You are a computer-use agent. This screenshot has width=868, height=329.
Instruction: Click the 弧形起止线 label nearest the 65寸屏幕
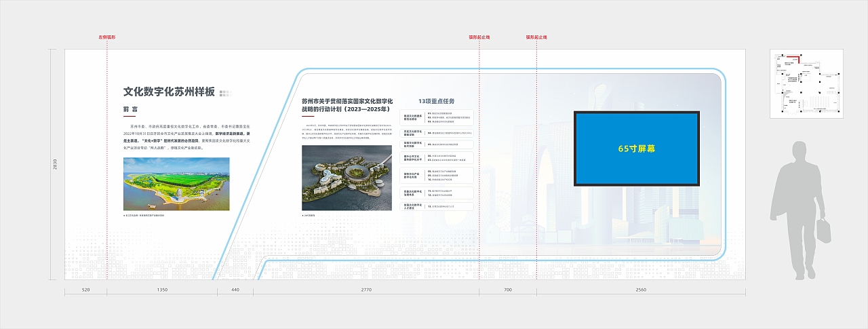click(536, 37)
